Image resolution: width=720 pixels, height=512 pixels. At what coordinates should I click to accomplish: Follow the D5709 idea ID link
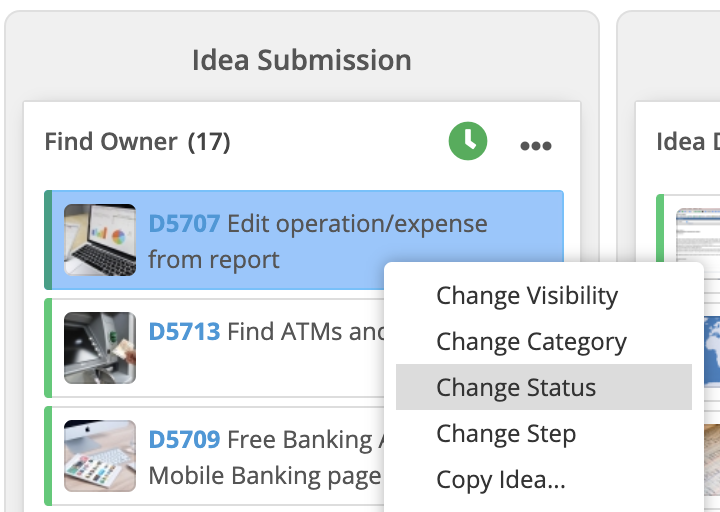click(x=184, y=439)
